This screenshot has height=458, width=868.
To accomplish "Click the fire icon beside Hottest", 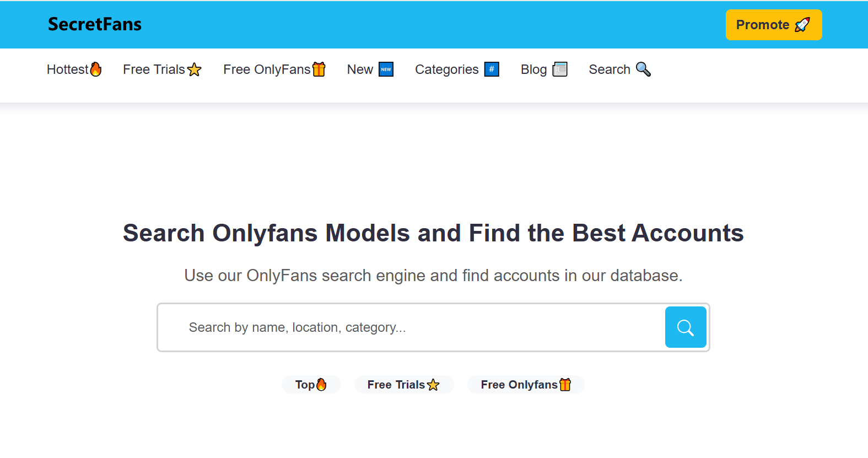I will (x=96, y=69).
